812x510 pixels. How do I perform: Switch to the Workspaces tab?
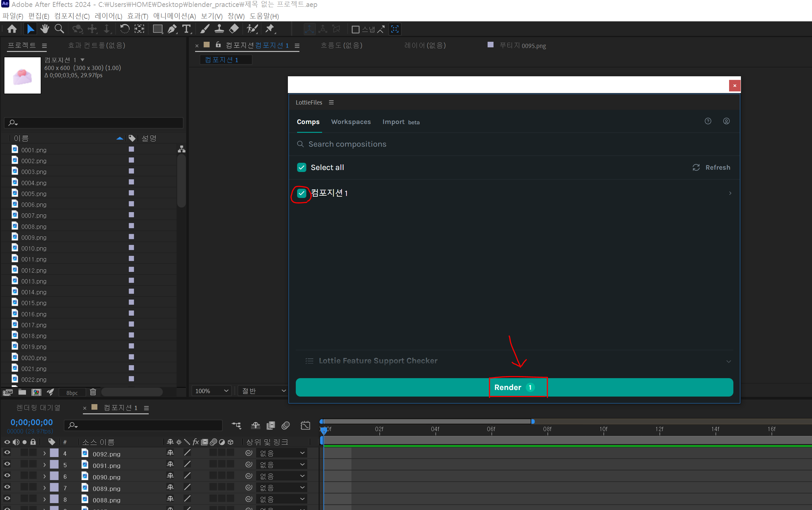coord(351,122)
